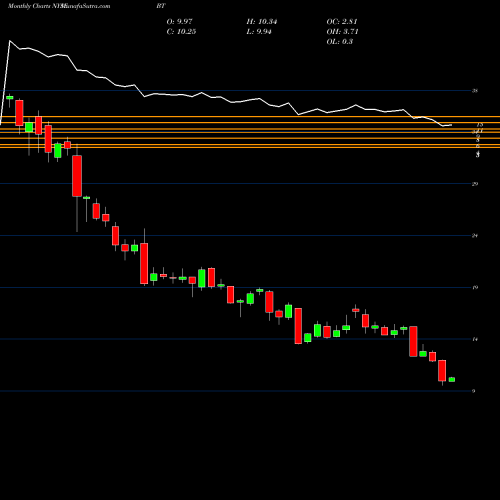Click the 'O: 9.97' open price text
The width and height of the screenshot is (500, 500).
(180, 22)
